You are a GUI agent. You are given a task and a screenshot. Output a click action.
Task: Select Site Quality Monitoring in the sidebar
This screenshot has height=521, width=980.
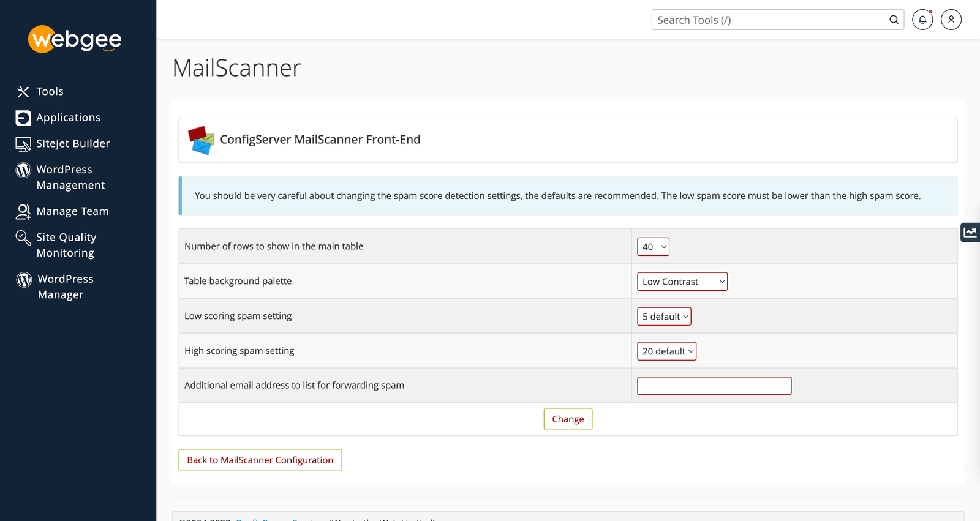coord(66,246)
